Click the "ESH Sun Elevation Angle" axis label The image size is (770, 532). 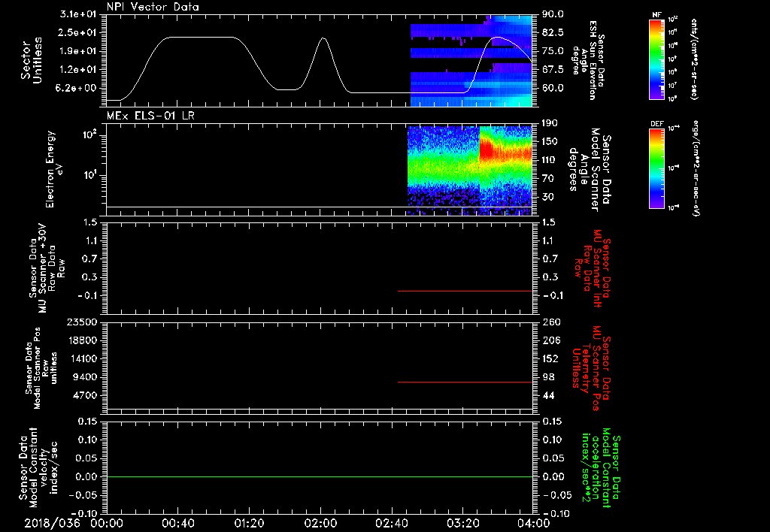tap(589, 60)
